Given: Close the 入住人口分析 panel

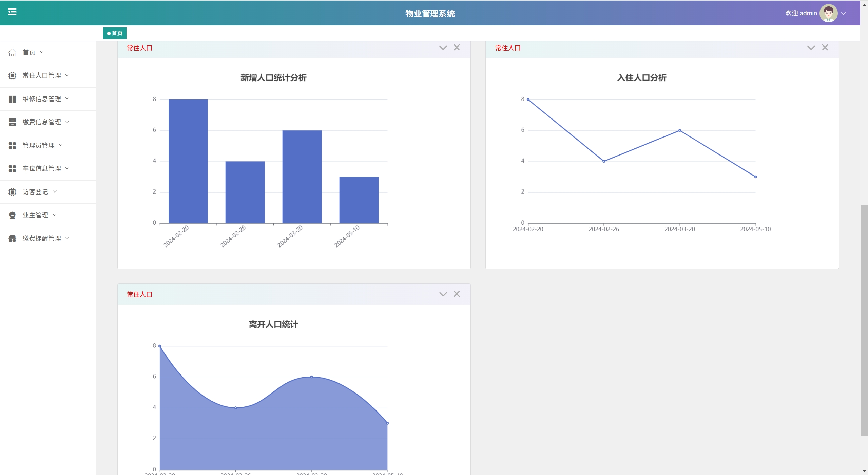Looking at the screenshot, I should click(825, 48).
